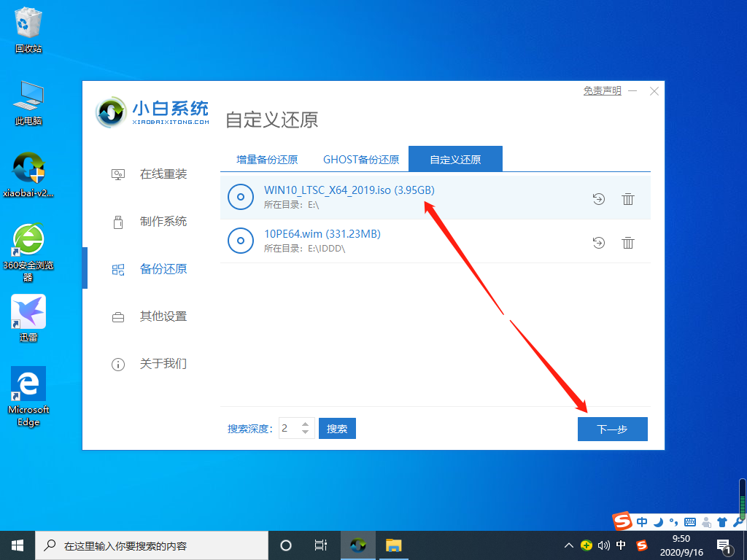Viewport: 747px width, 560px height.
Task: Open Windows Start menu
Action: (18, 545)
